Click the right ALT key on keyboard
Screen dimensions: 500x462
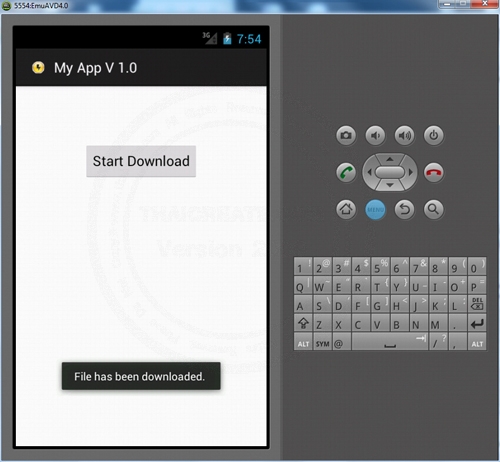point(477,343)
